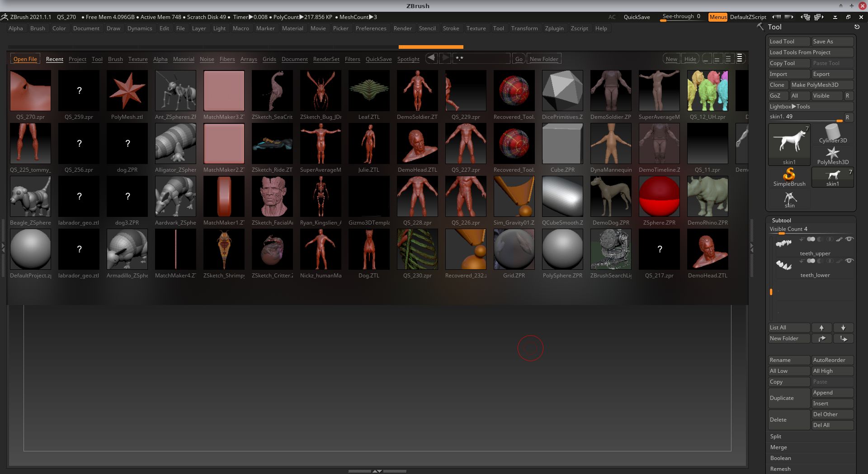
Task: Switch to Lightbox Spotlight tab
Action: [x=408, y=59]
